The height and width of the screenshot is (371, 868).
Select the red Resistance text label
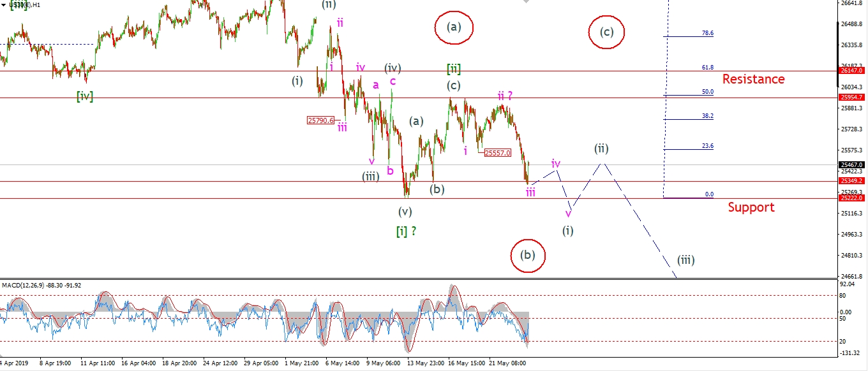click(x=754, y=79)
